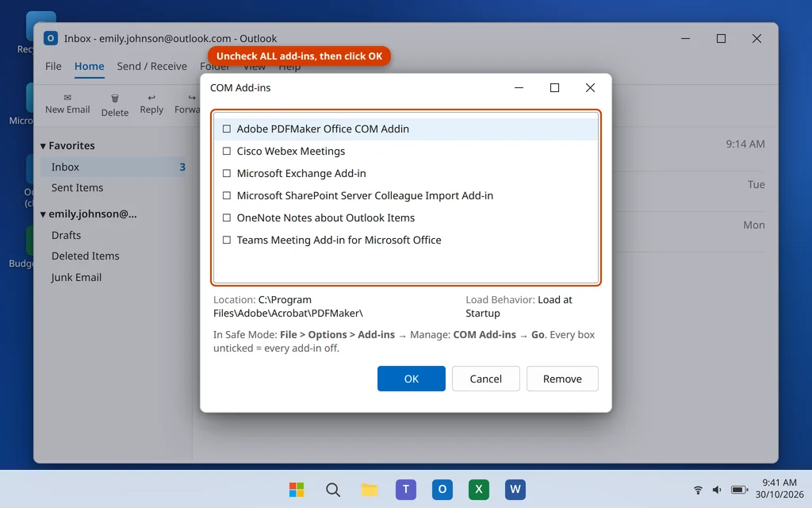Toggle OneNote Notes about Outlook Items checkbox
This screenshot has width=812, height=508.
pos(226,217)
